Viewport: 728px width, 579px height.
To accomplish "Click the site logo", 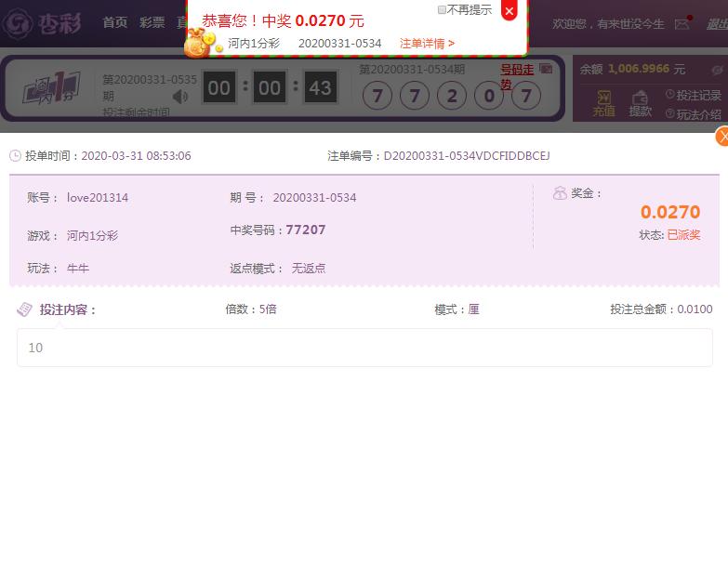I will coord(43,23).
